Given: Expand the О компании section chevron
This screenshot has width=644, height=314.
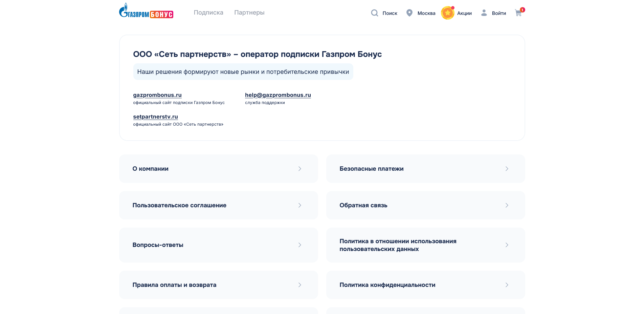Looking at the screenshot, I should (x=300, y=169).
